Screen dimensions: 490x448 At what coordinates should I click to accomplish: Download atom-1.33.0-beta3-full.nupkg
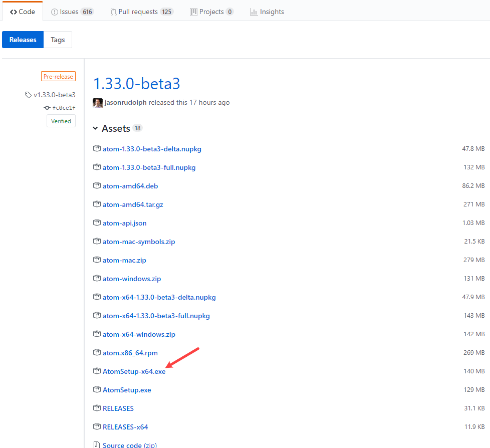coord(149,167)
